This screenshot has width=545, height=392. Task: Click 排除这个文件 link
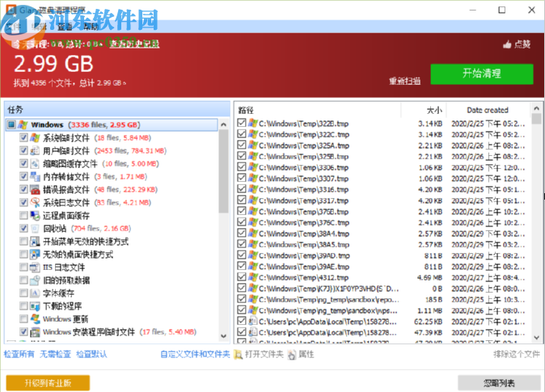(x=516, y=354)
